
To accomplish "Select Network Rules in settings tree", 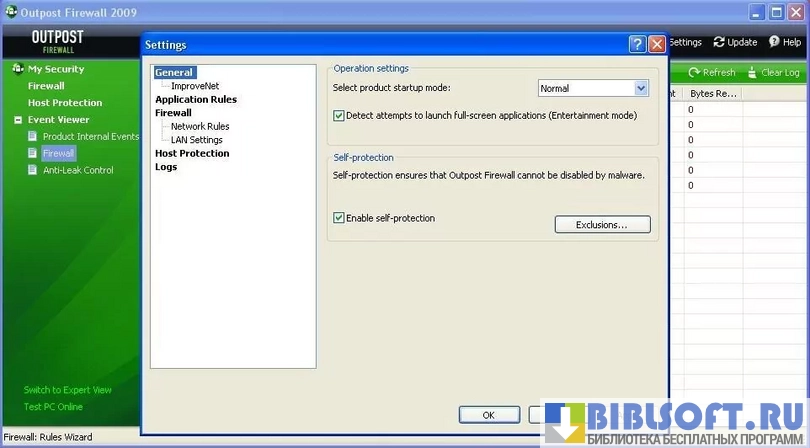I will pos(200,127).
